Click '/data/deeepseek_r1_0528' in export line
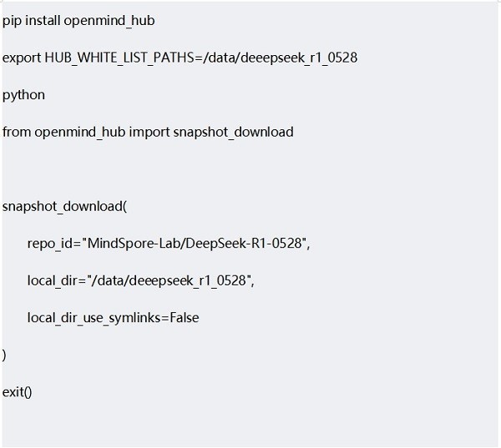This screenshot has height=448, width=501. pyautogui.click(x=281, y=58)
